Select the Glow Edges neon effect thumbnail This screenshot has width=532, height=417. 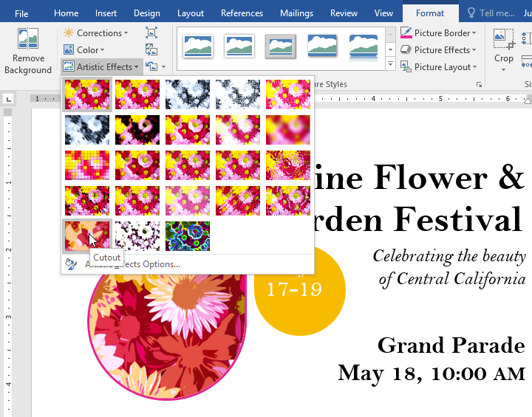click(188, 236)
